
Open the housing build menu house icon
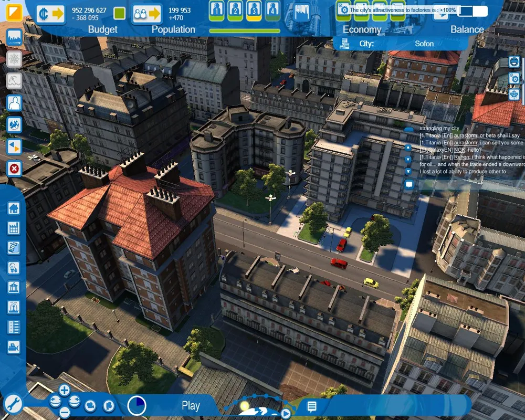pos(14,208)
